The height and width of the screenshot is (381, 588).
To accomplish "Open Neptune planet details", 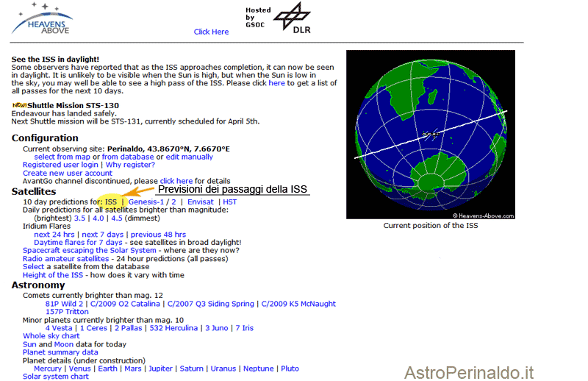I will tap(259, 368).
